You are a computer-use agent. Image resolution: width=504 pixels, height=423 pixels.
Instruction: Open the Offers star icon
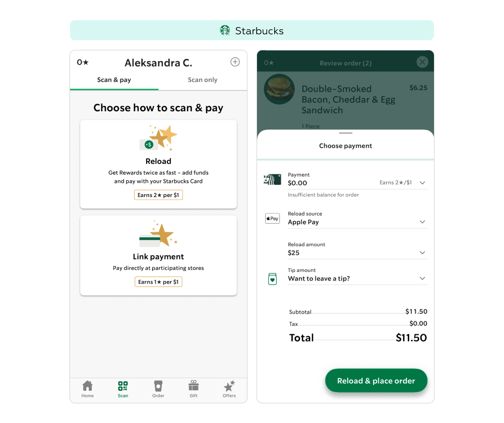[229, 386]
